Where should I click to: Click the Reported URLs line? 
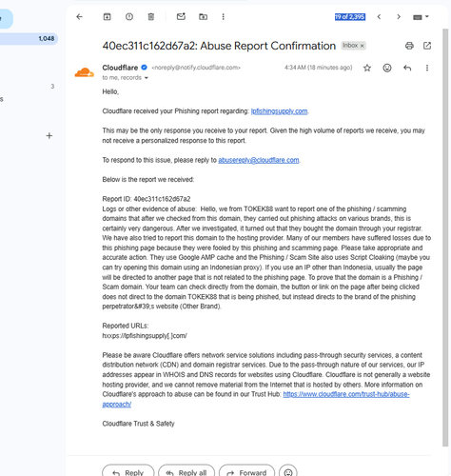pyautogui.click(x=125, y=326)
